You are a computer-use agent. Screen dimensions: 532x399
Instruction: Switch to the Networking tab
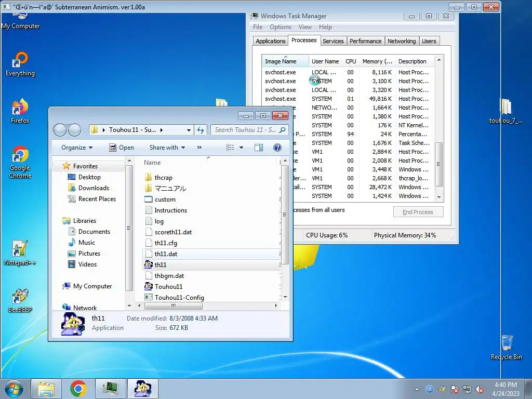[x=402, y=41]
